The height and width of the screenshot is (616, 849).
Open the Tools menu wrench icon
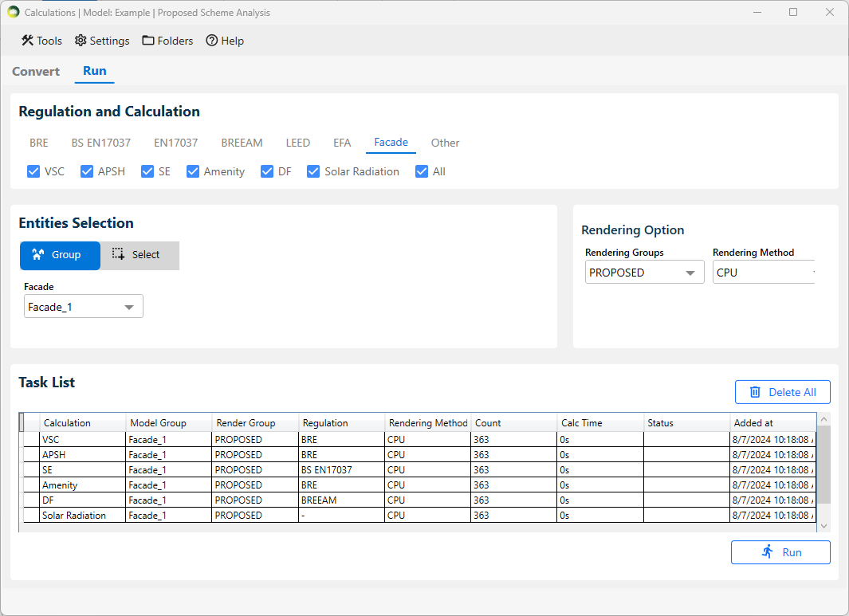(27, 41)
